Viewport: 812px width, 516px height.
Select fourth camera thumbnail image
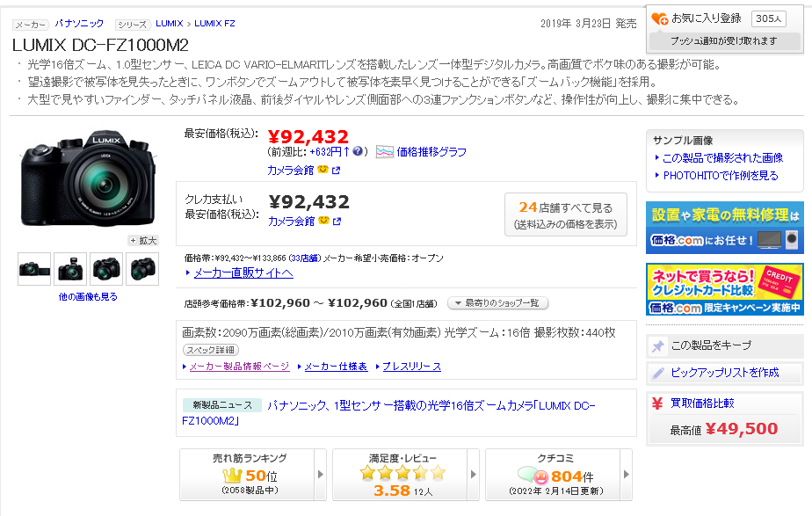tap(142, 269)
